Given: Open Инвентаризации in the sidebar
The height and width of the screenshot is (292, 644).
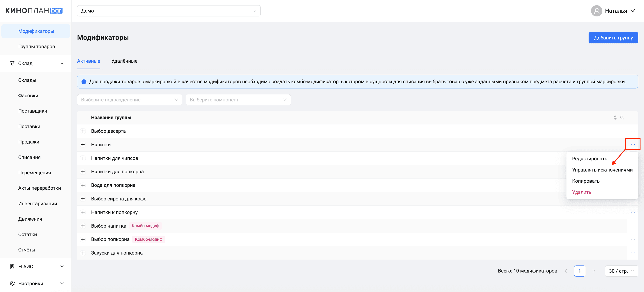Looking at the screenshot, I should (x=37, y=204).
